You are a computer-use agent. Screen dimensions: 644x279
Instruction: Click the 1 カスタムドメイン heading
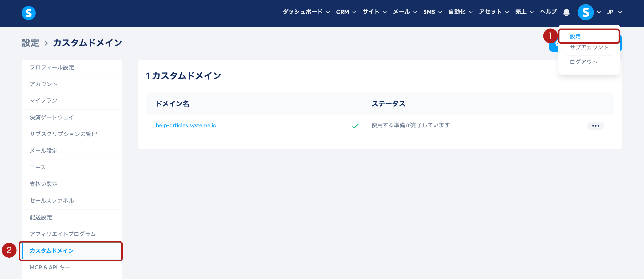(184, 76)
